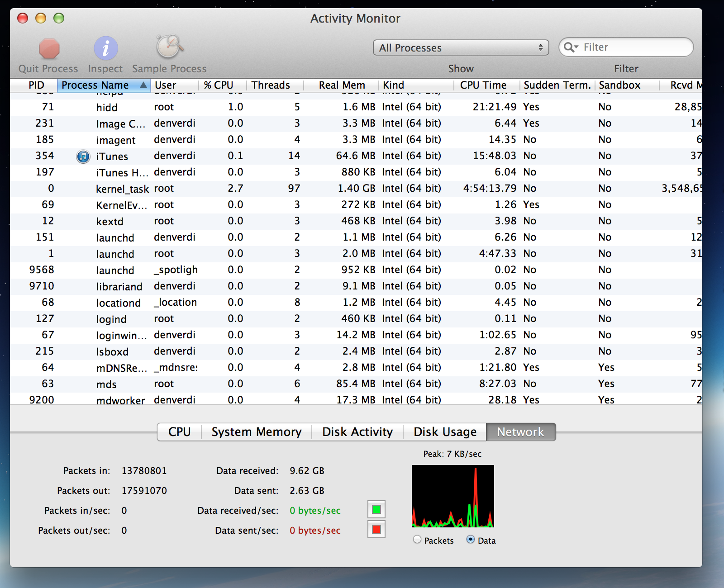
Task: Sort by % CPU column header
Action: pyautogui.click(x=223, y=85)
